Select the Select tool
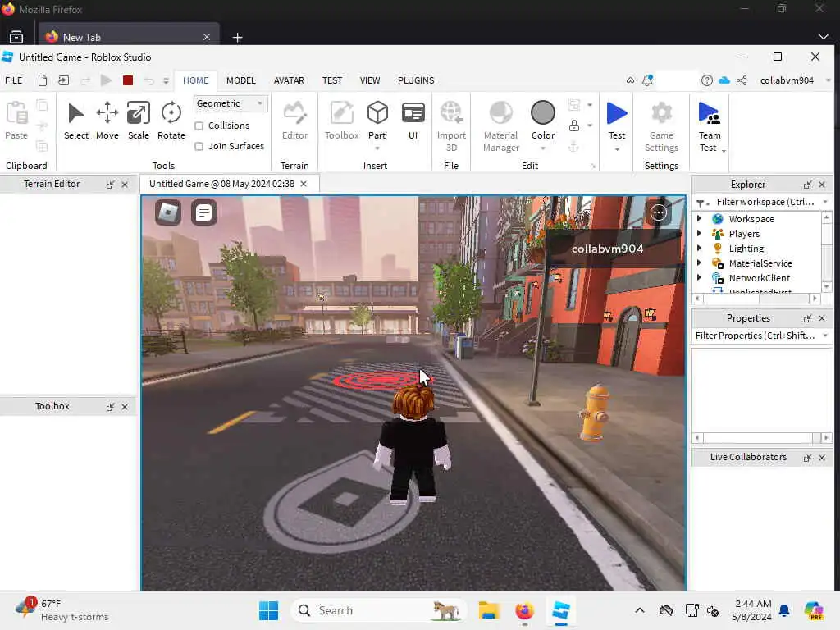The width and height of the screenshot is (840, 630). pos(76,121)
